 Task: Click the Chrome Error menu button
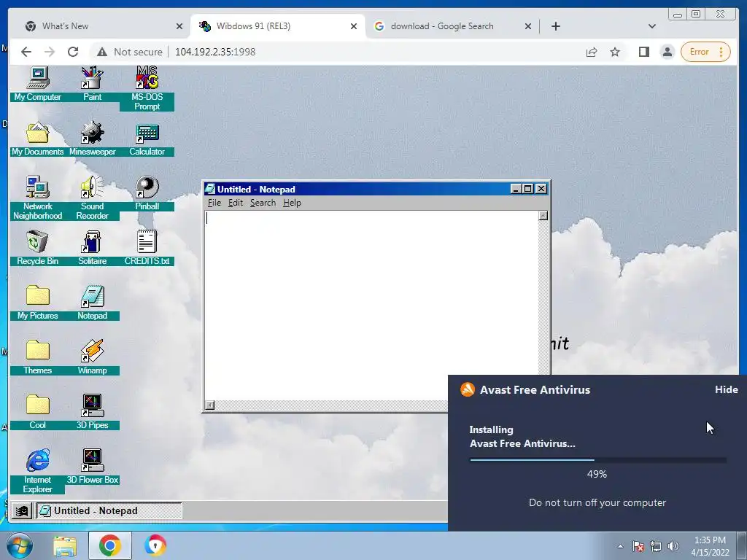tap(706, 52)
